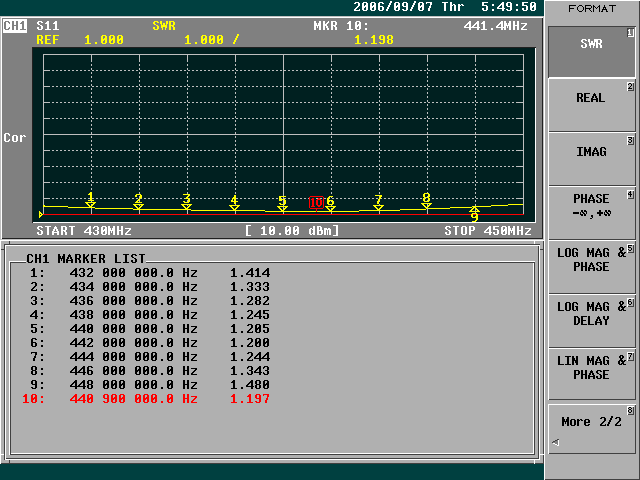Viewport: 640px width, 480px height.
Task: Select marker list row 1: 432 MHz
Action: click(x=150, y=273)
